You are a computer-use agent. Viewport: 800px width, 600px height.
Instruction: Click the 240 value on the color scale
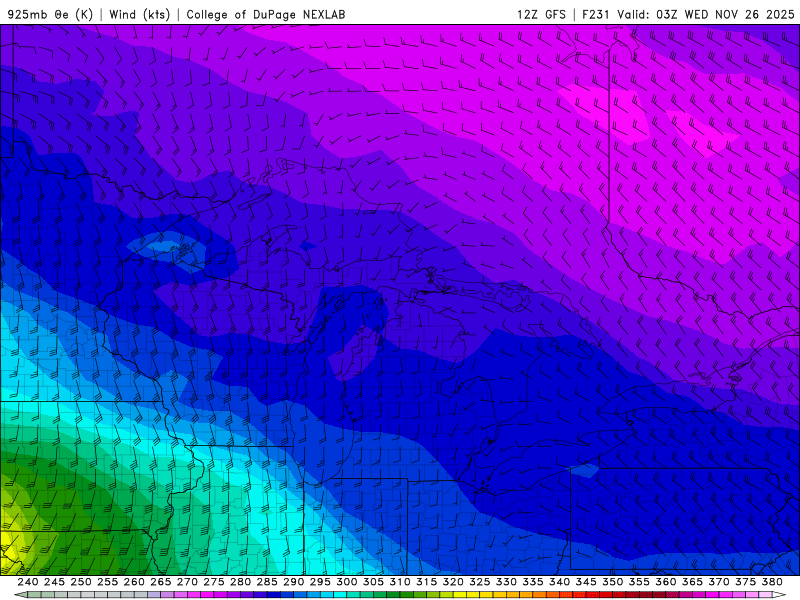28,582
